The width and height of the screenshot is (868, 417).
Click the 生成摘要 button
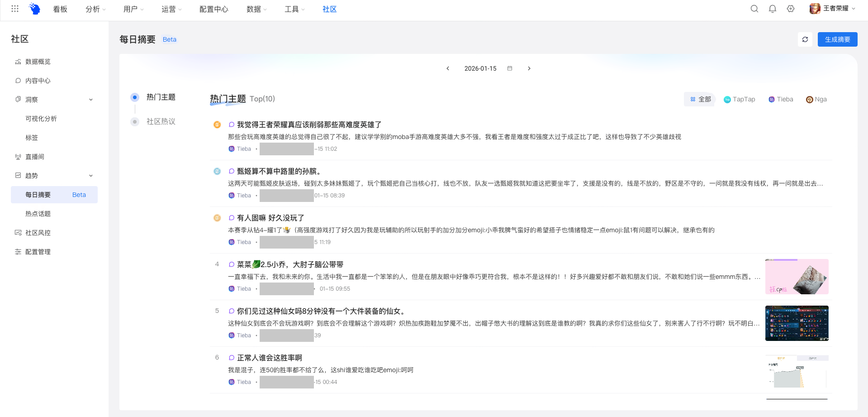click(x=838, y=39)
